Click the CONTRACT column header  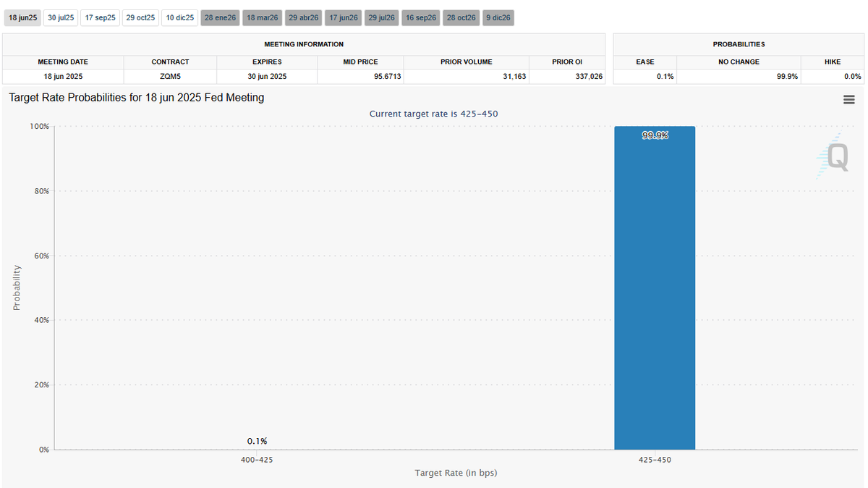pos(170,62)
